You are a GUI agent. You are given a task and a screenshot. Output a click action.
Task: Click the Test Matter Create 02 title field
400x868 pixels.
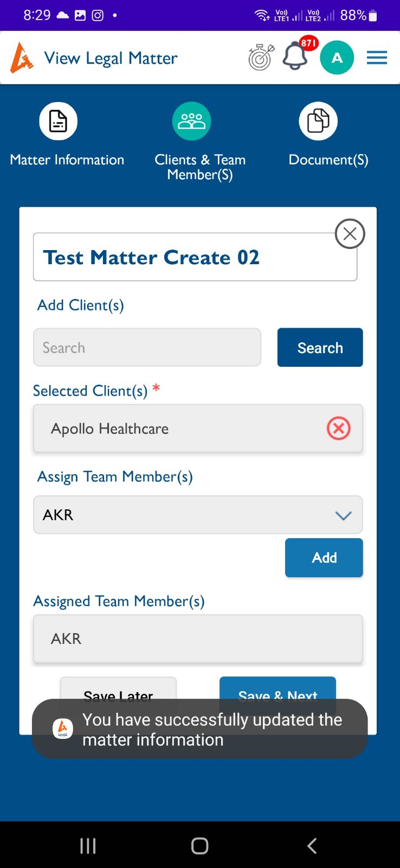click(x=184, y=257)
